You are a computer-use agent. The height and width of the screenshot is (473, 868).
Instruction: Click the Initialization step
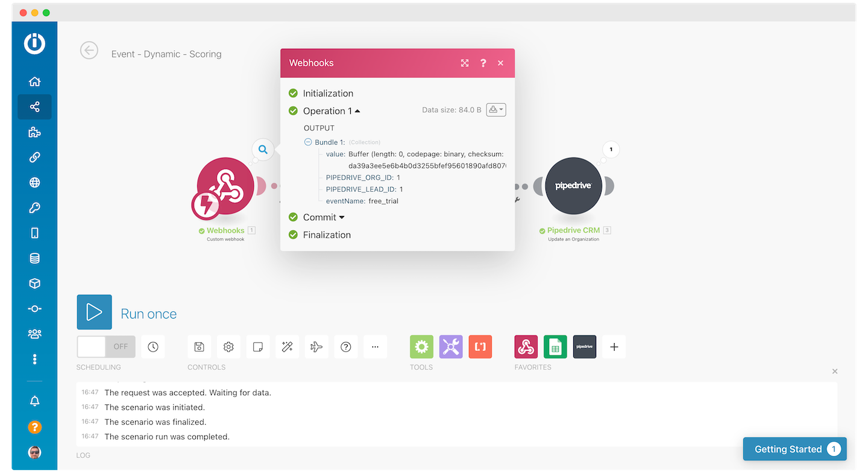[328, 94]
